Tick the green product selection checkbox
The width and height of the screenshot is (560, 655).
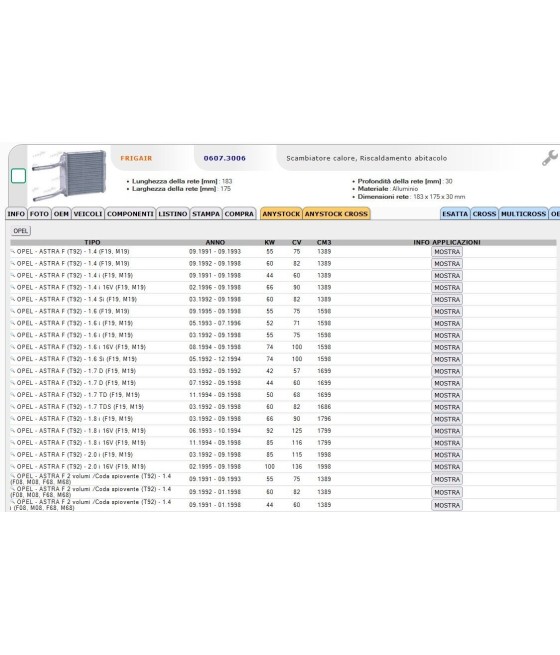click(18, 176)
